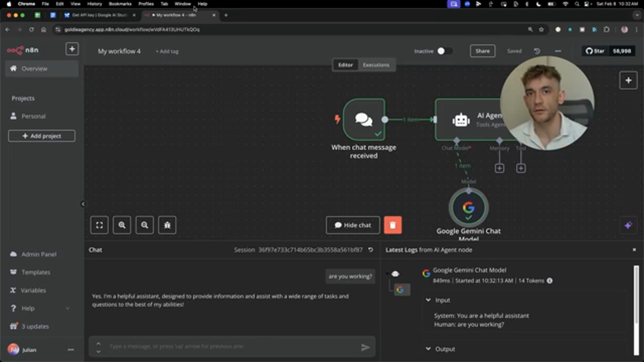The image size is (644, 362).
Task: Toggle the workflow Inactive switch
Action: (x=444, y=51)
